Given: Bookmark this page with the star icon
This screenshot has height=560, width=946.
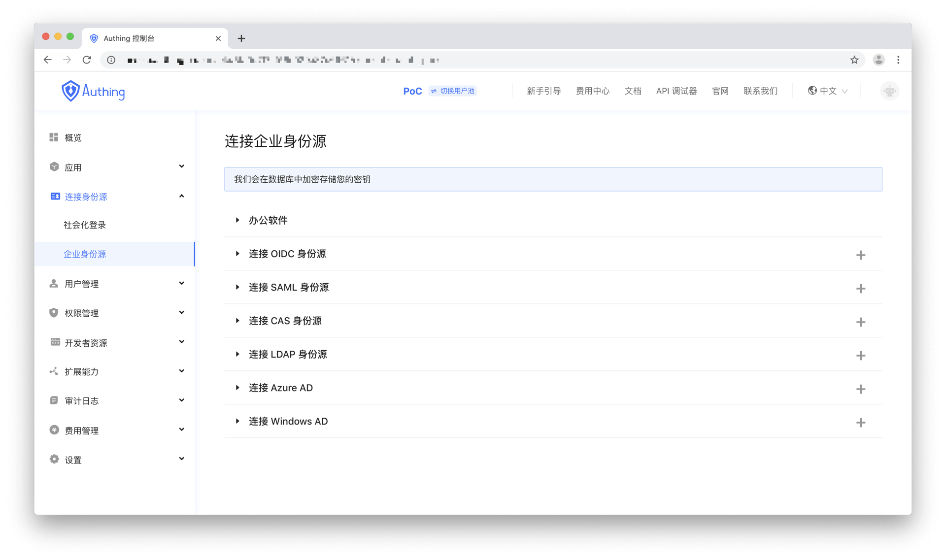Looking at the screenshot, I should pyautogui.click(x=854, y=60).
